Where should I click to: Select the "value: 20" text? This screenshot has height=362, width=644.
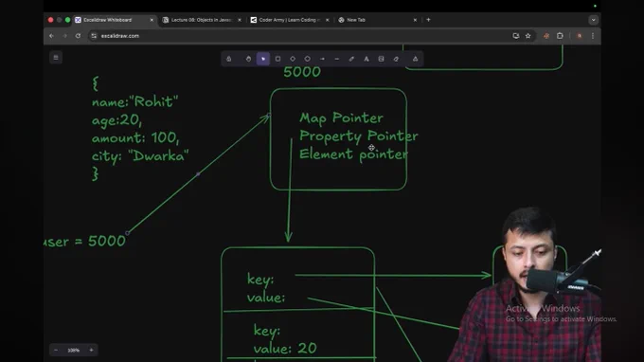[x=285, y=349]
